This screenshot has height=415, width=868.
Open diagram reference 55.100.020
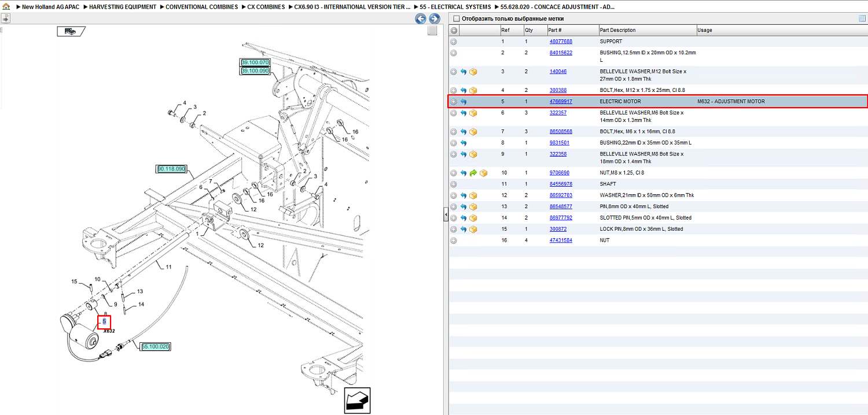click(x=156, y=347)
